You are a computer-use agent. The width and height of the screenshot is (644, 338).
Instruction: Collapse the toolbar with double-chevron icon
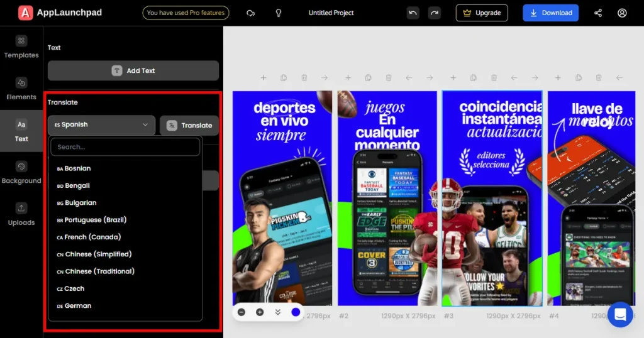[x=277, y=312]
